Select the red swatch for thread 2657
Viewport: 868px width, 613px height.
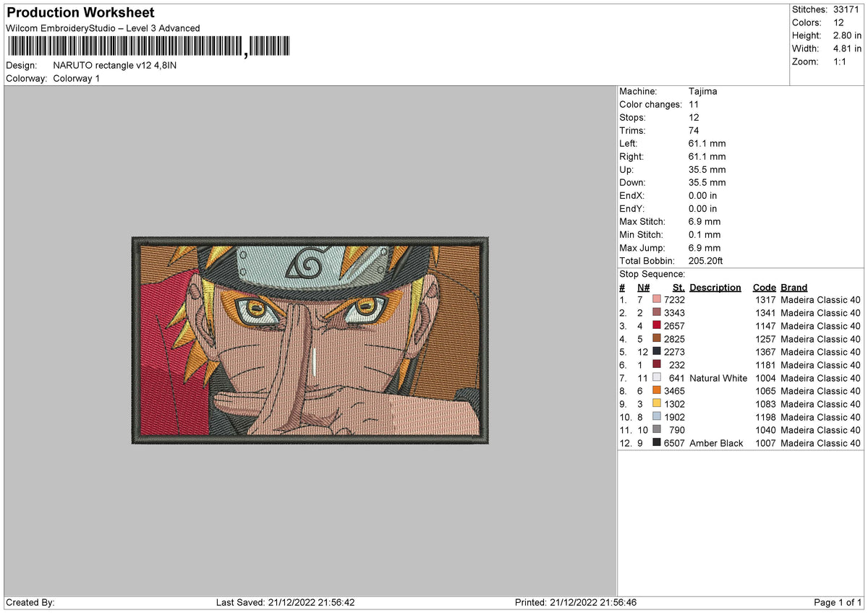tap(657, 325)
